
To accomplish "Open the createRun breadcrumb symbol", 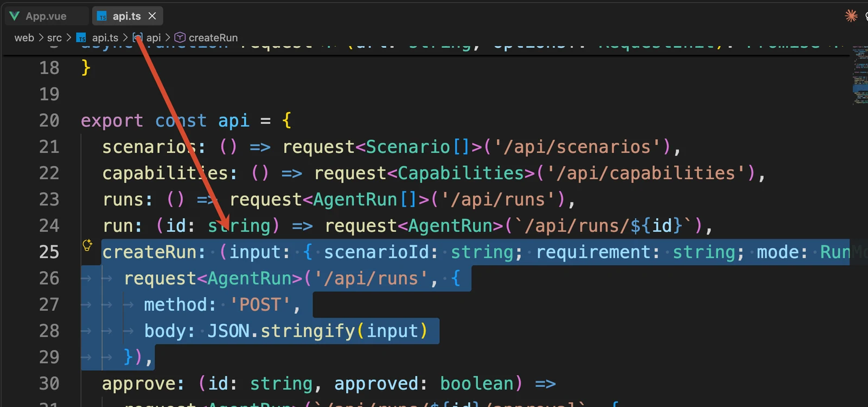I will (x=213, y=38).
